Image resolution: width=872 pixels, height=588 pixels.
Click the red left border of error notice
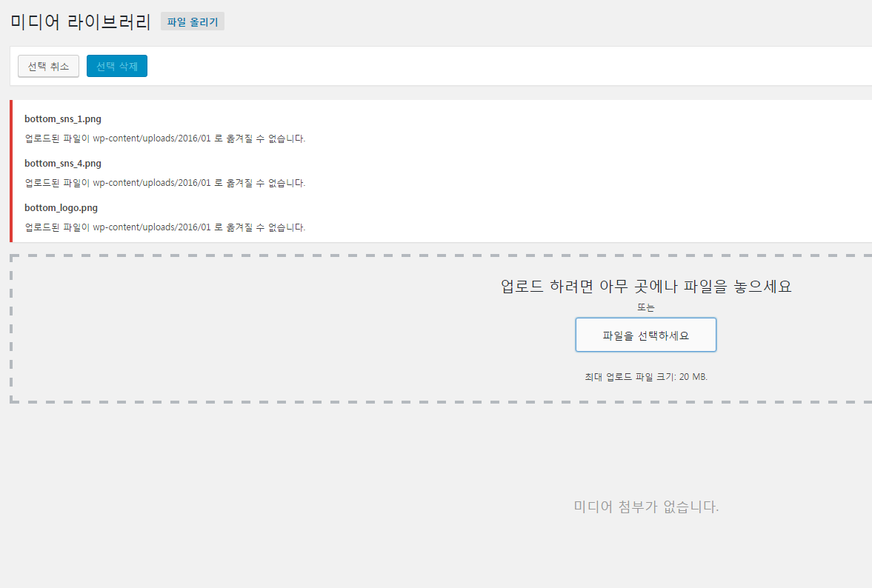[11, 171]
